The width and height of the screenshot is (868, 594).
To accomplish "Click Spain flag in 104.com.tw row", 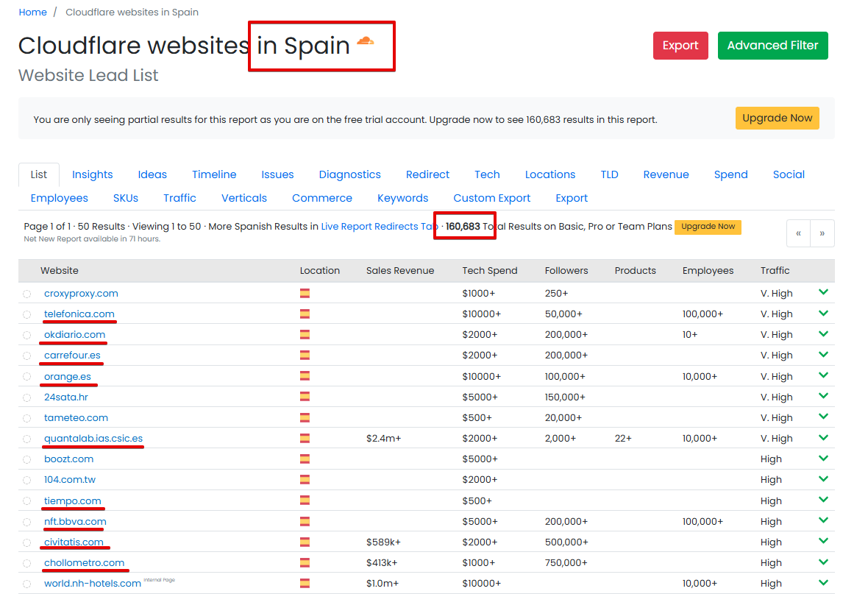I will 305,479.
